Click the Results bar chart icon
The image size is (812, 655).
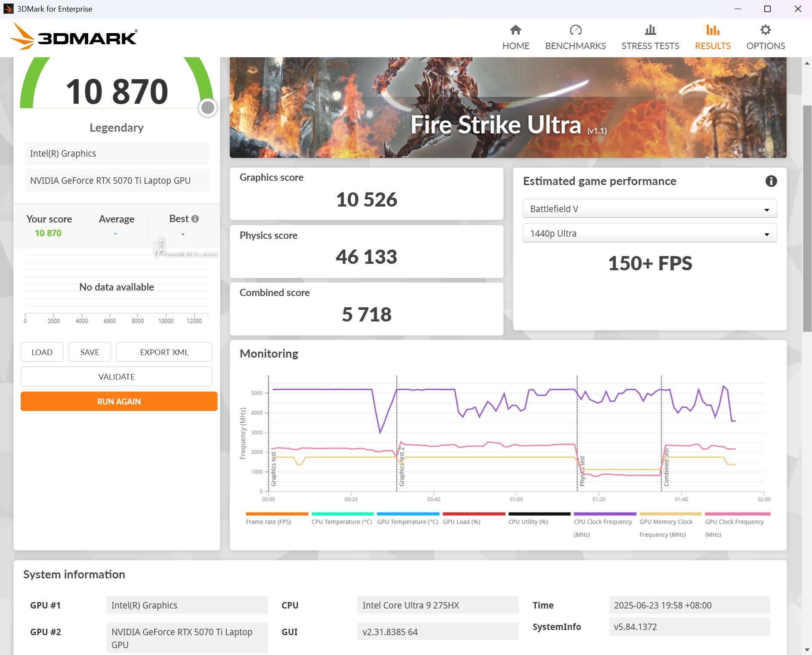pos(713,30)
